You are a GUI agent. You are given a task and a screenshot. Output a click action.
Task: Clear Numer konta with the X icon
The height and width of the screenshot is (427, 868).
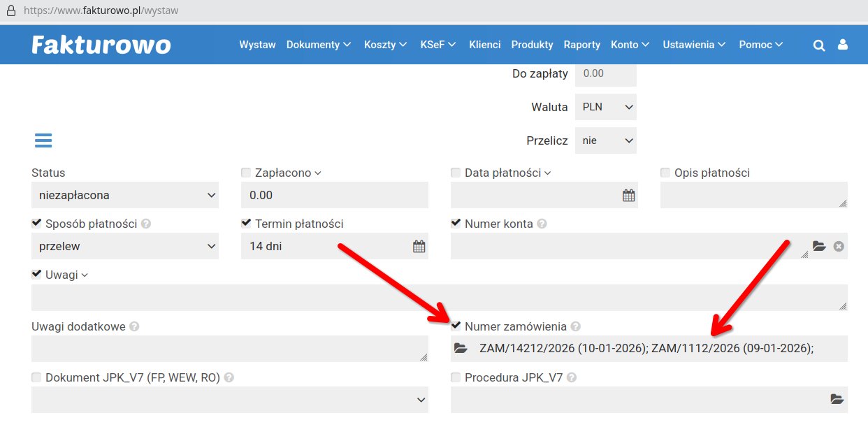click(839, 246)
